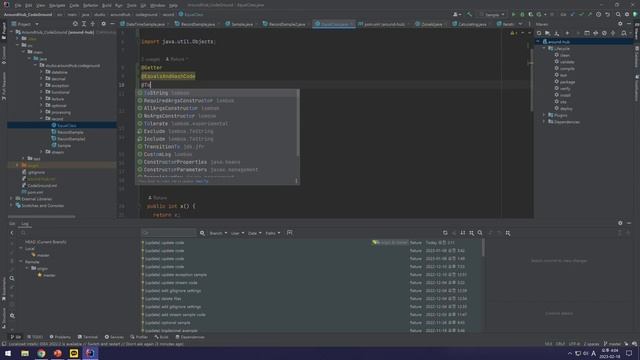
Task: Click IntelliJ IDEA icon in Windows taskbar
Action: 90,353
